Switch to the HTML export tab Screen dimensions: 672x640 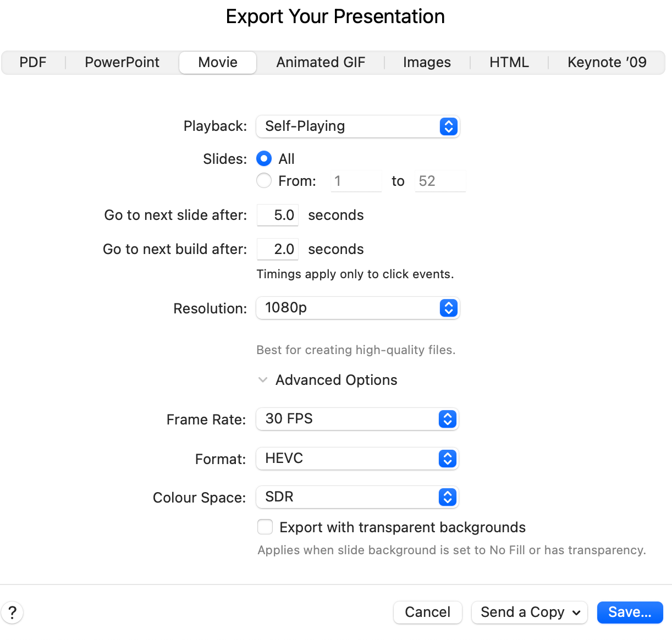(509, 63)
